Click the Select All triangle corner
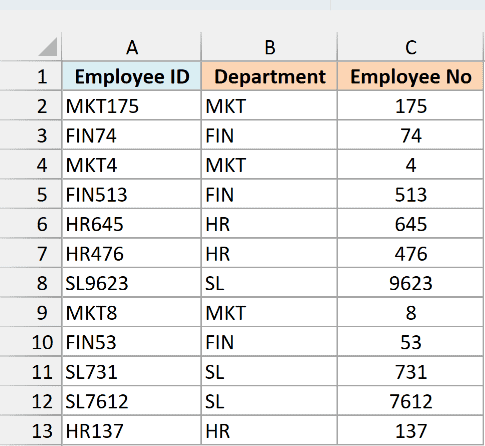This screenshot has width=485, height=446. click(x=48, y=47)
